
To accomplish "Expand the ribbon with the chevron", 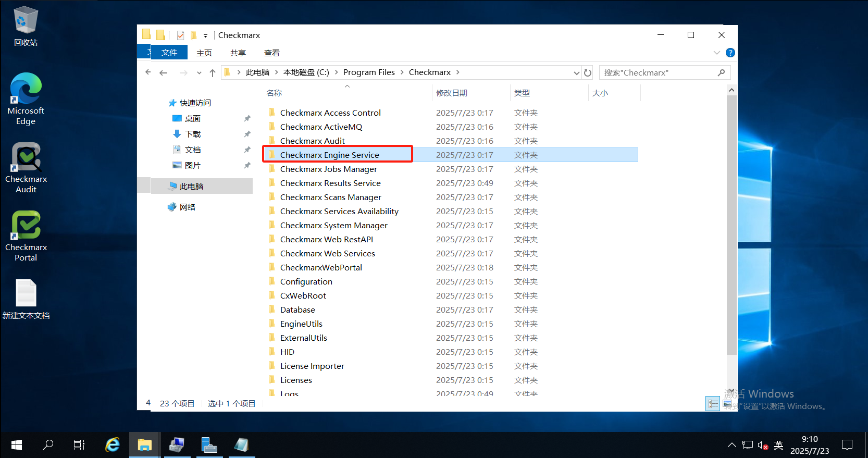I will pos(717,53).
